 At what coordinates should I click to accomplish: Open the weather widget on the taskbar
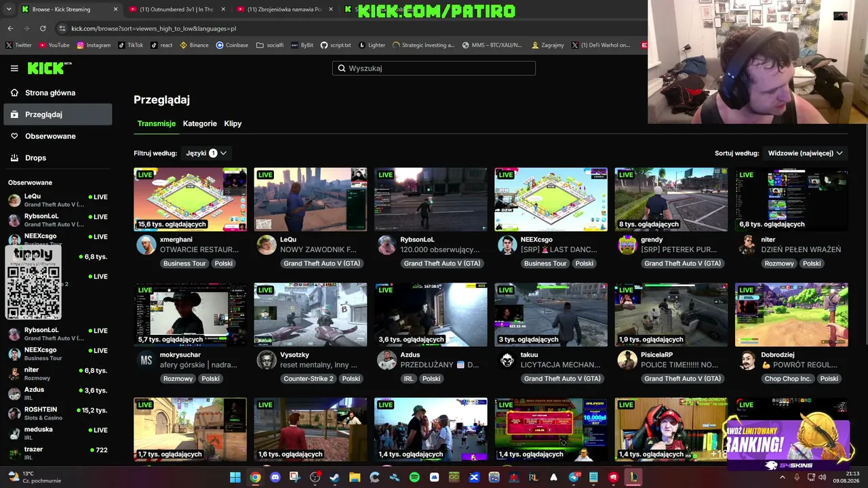(34, 477)
